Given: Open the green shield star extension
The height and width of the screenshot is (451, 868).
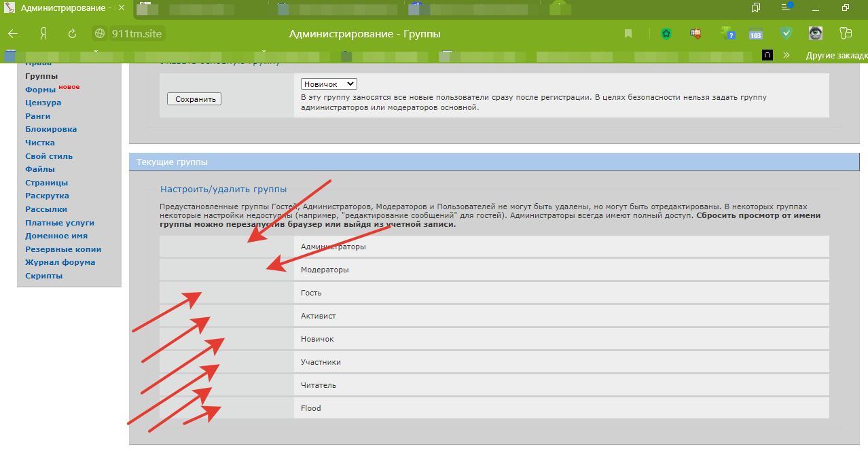Looking at the screenshot, I should coord(666,34).
